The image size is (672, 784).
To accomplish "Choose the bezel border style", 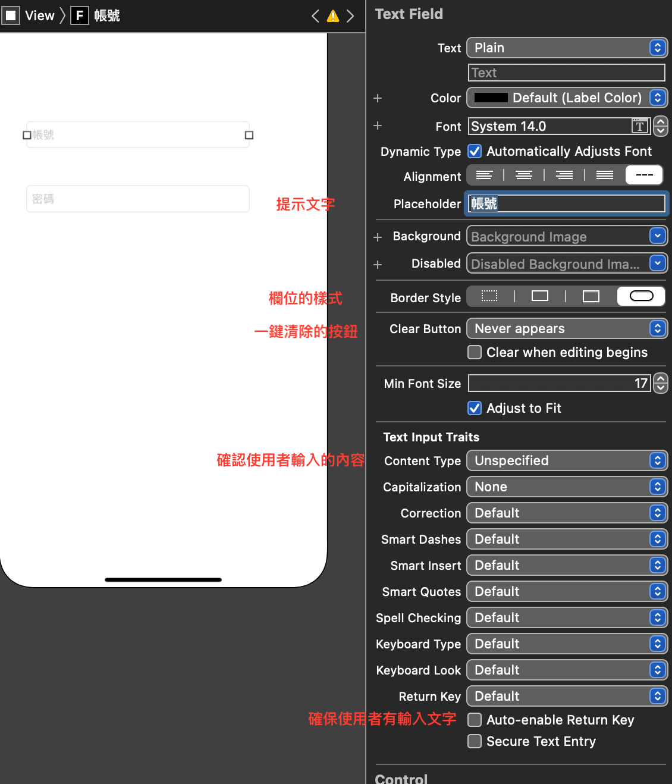I will [x=591, y=296].
